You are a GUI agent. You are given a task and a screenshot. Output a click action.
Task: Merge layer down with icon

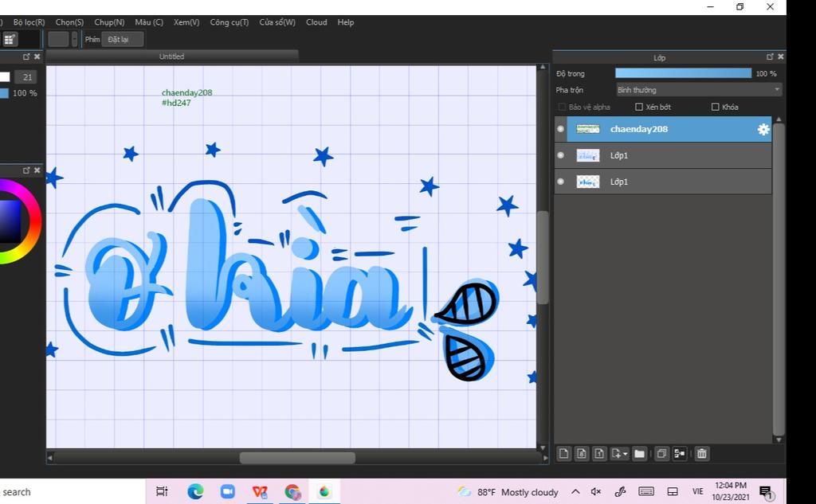pyautogui.click(x=679, y=454)
